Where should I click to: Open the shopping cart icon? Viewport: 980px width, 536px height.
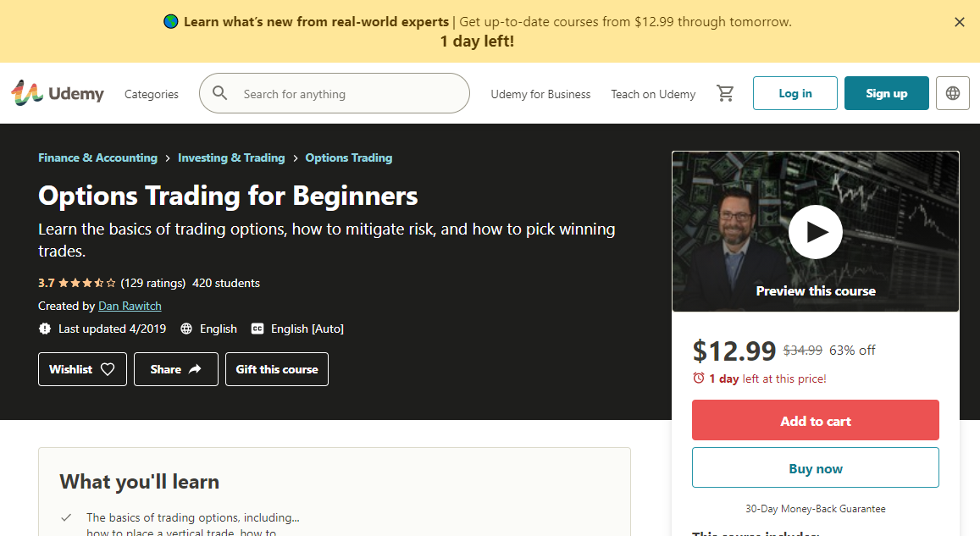(725, 93)
